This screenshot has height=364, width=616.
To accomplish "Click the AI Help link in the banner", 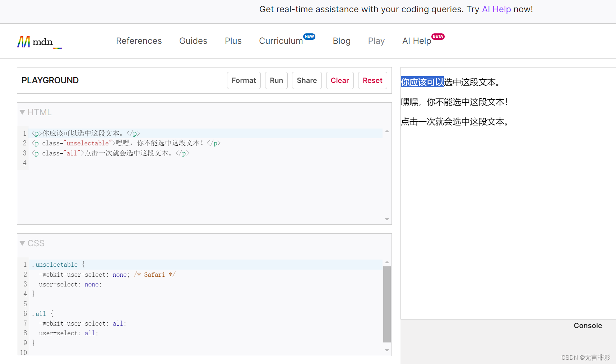I will 496,9.
